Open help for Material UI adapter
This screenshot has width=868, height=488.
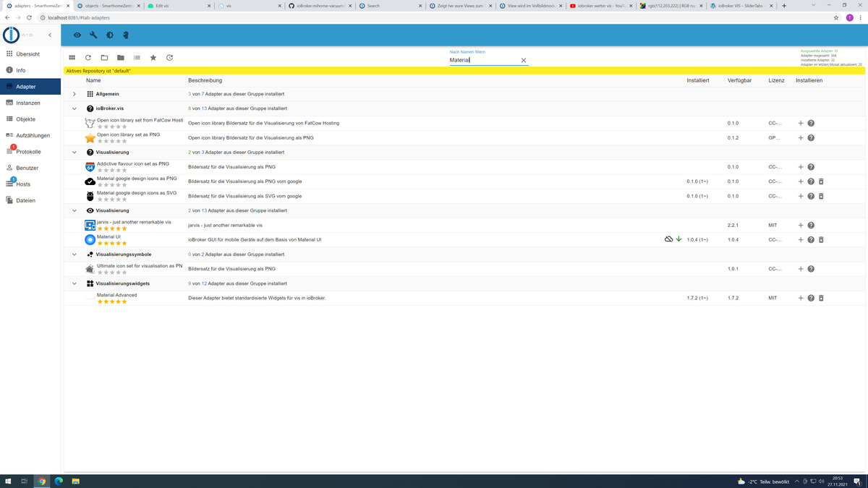pos(811,240)
